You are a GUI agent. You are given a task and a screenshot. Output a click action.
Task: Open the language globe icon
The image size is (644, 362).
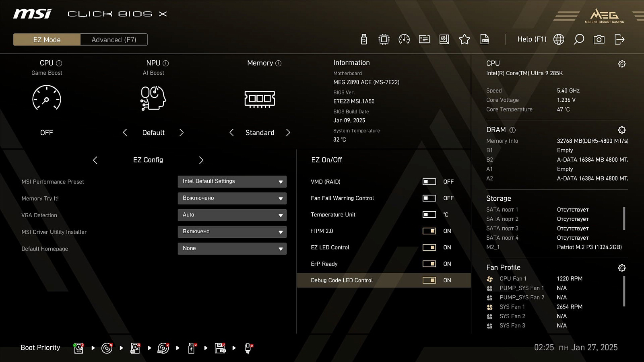point(559,39)
